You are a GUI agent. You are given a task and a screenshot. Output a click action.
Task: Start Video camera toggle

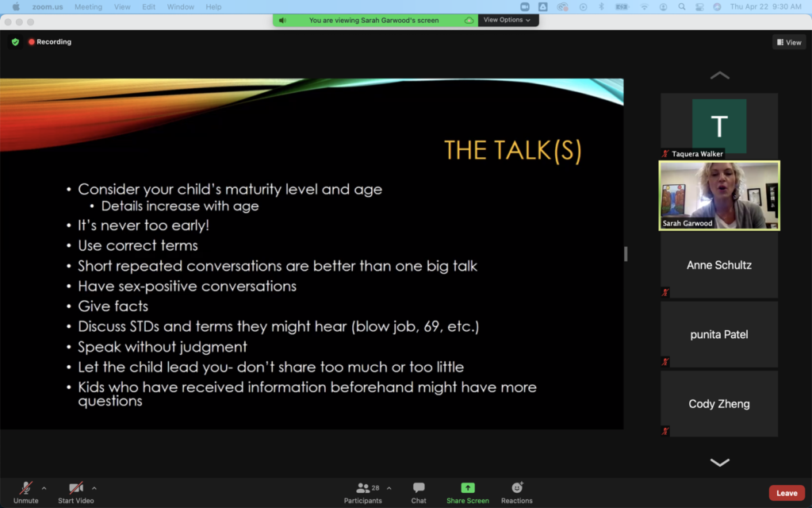[x=75, y=488]
